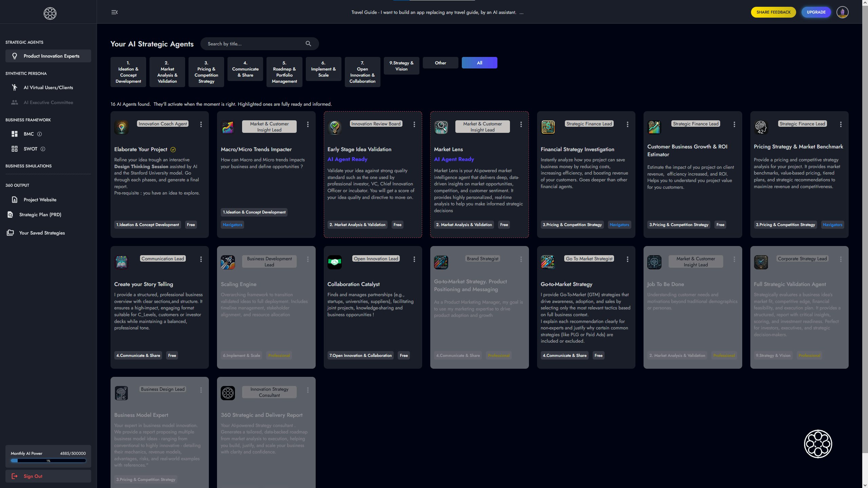Viewport: 868px width, 488px height.
Task: Click the Market Lens agent icon
Action: (441, 127)
